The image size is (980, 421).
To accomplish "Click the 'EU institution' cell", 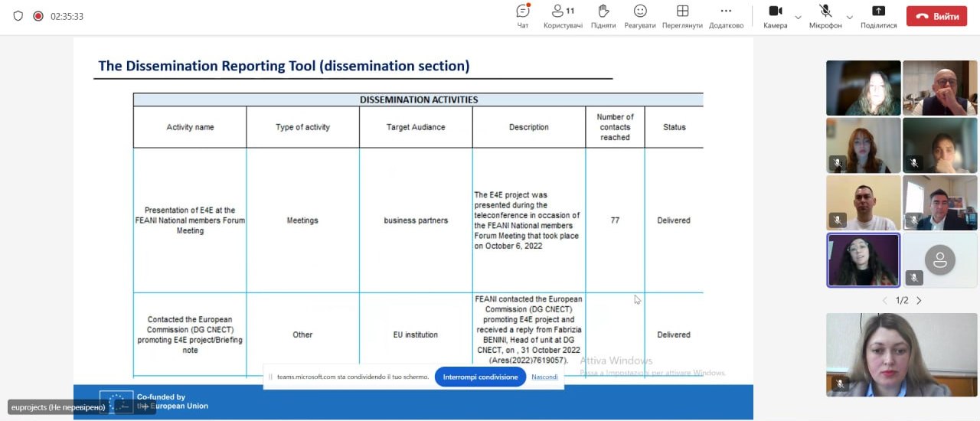I will (x=416, y=335).
